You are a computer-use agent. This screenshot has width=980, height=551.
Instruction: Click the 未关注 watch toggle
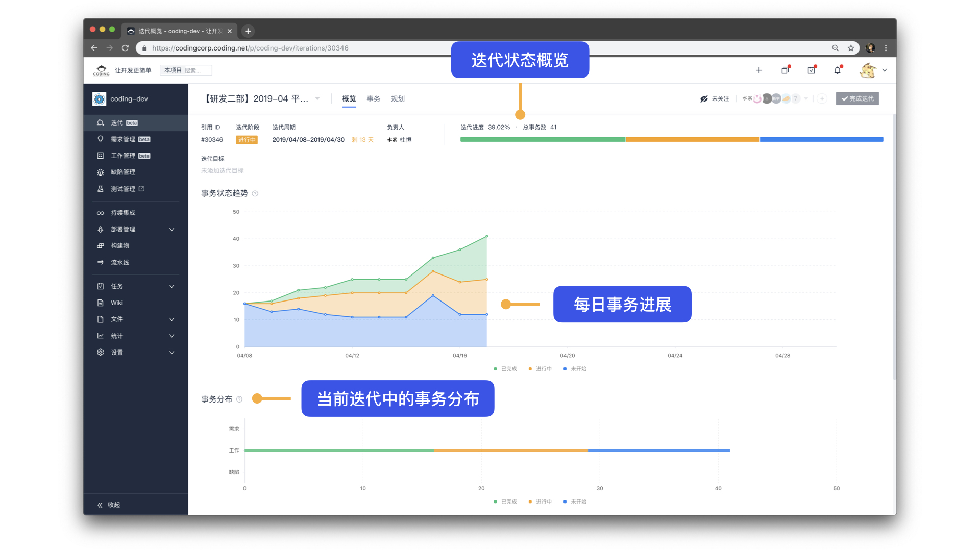[716, 98]
